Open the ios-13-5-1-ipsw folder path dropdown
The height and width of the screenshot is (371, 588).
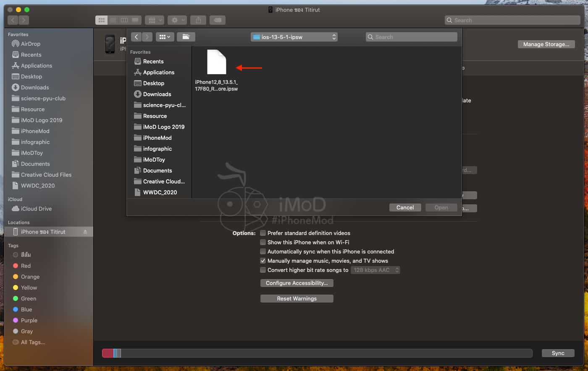click(x=294, y=37)
